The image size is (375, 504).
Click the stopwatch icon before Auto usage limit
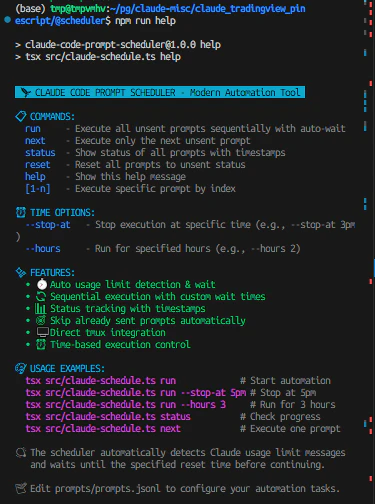(x=42, y=284)
